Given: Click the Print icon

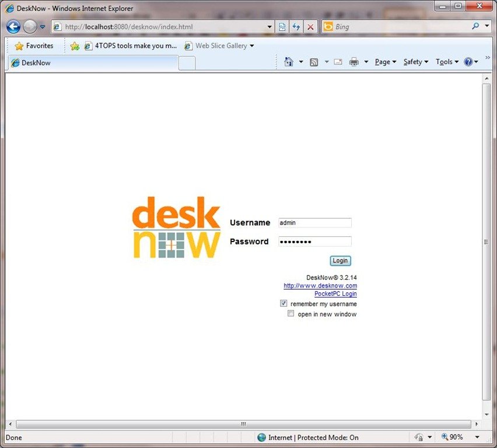Looking at the screenshot, I should tap(353, 62).
